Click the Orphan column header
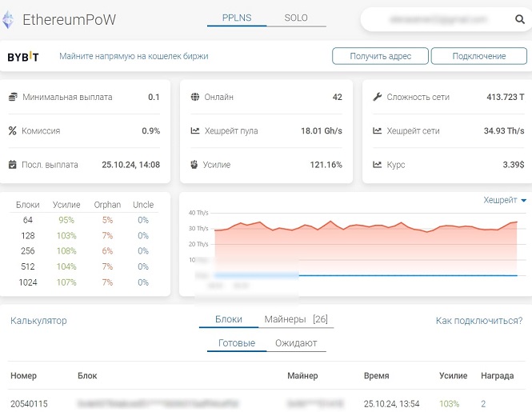This screenshot has width=532, height=412. click(x=107, y=205)
